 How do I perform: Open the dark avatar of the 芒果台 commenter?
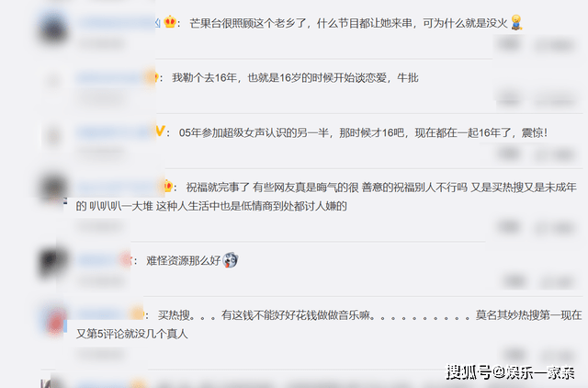coord(53,29)
